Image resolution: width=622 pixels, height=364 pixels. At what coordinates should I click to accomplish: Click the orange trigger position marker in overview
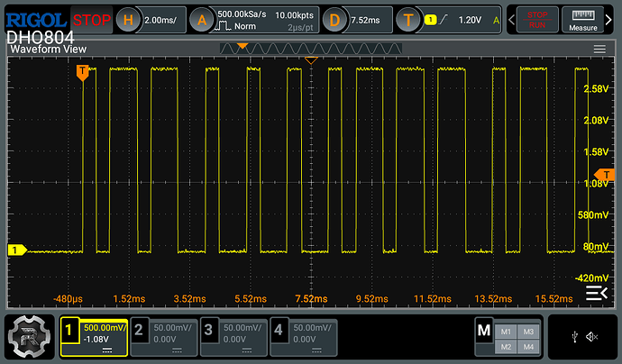point(242,46)
